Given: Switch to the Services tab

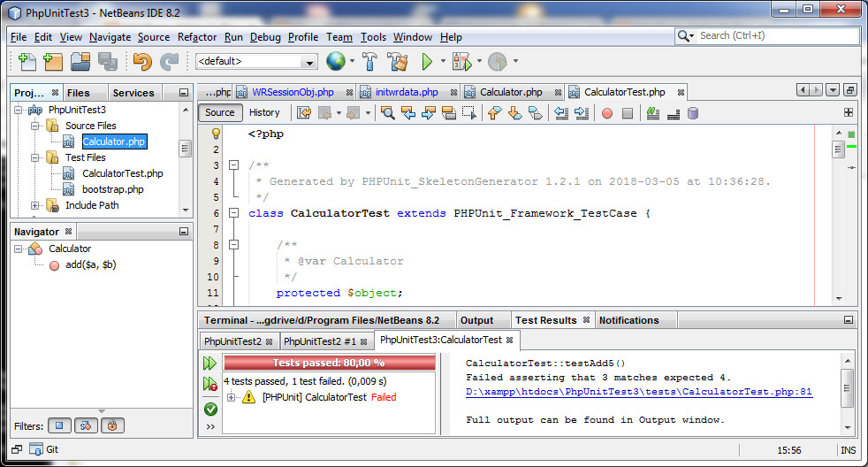Looking at the screenshot, I should pyautogui.click(x=133, y=93).
